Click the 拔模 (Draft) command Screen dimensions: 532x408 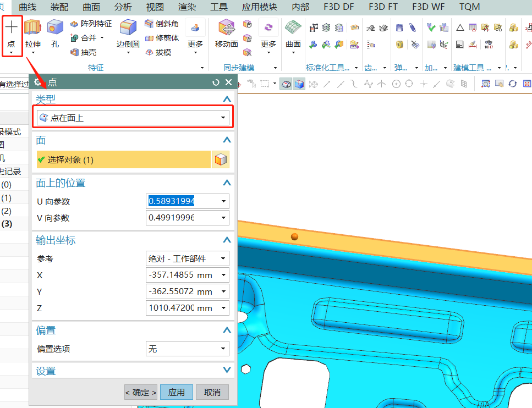click(x=158, y=52)
